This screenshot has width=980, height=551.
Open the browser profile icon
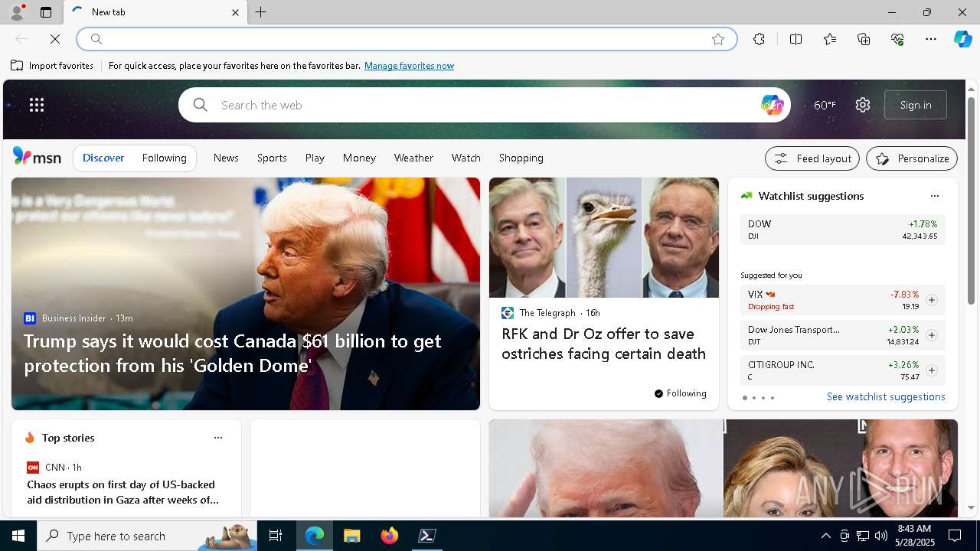pyautogui.click(x=16, y=12)
